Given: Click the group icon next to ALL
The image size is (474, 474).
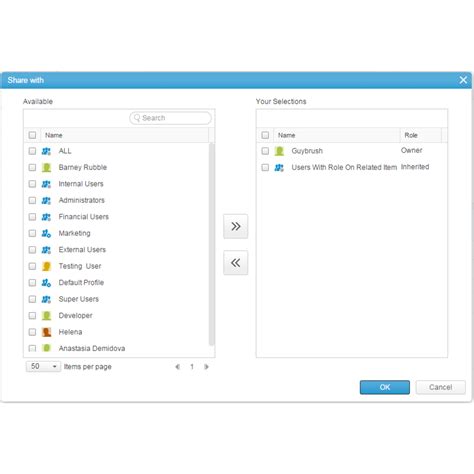Looking at the screenshot, I should tap(46, 151).
